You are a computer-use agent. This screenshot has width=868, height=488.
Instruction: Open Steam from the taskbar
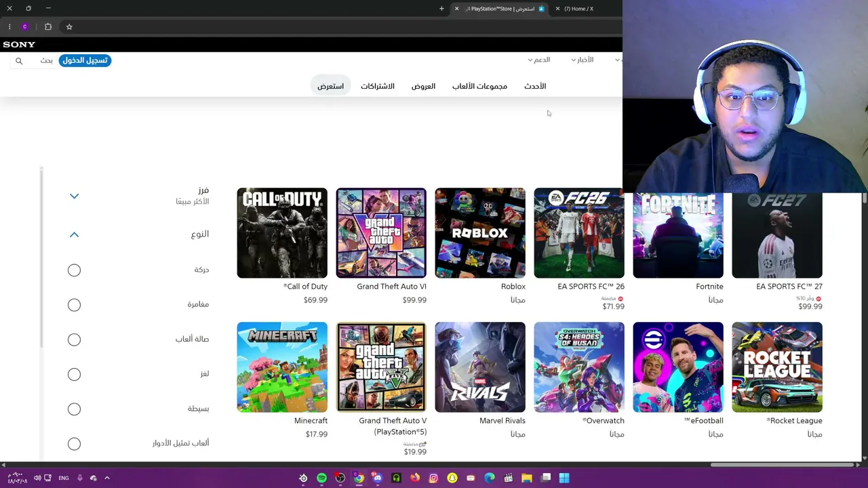[x=303, y=478]
